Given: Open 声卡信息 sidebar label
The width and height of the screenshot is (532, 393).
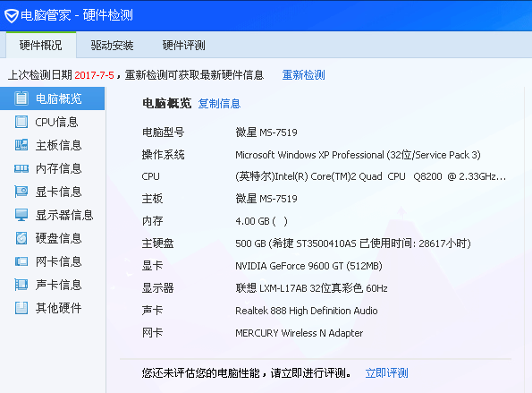Looking at the screenshot, I should (x=59, y=285).
